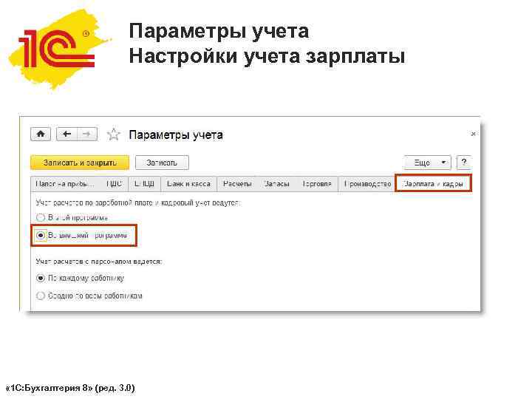Click the Параметры учета form title

tap(176, 135)
